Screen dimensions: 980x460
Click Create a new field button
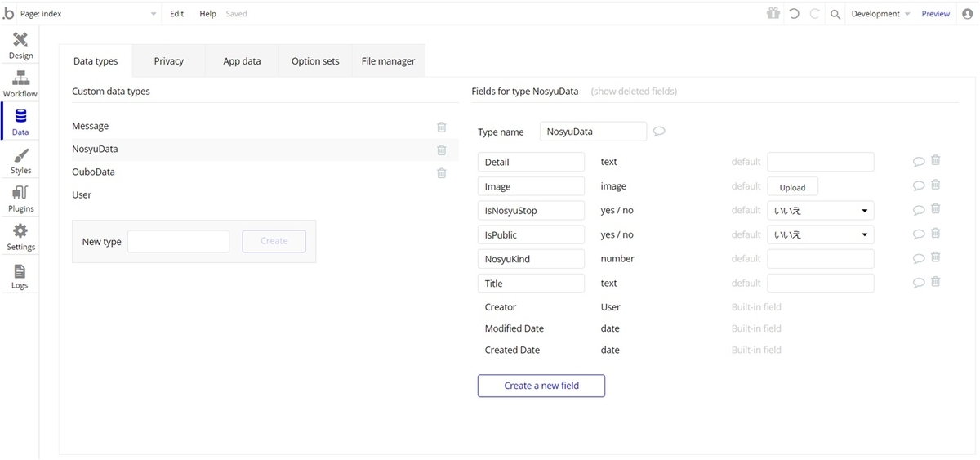[541, 386]
